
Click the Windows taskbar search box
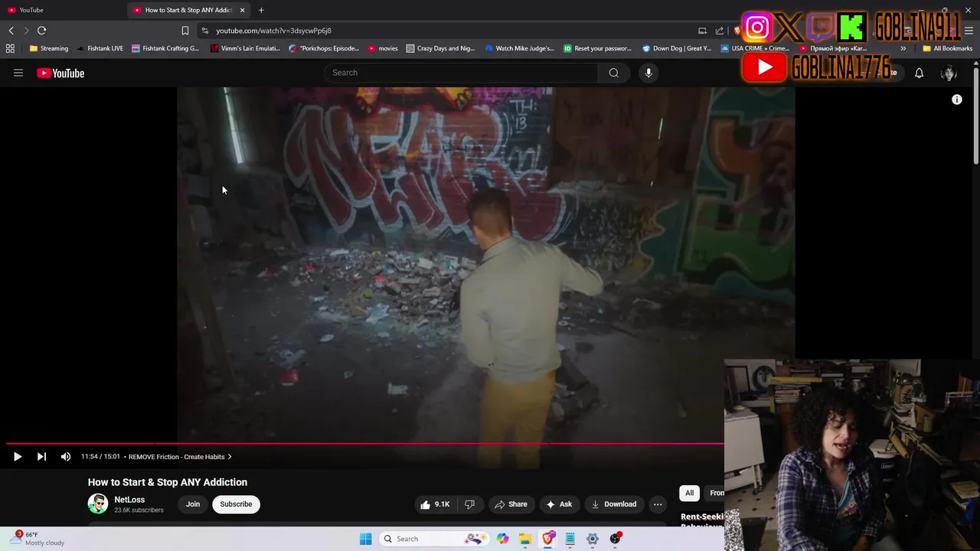(x=434, y=539)
